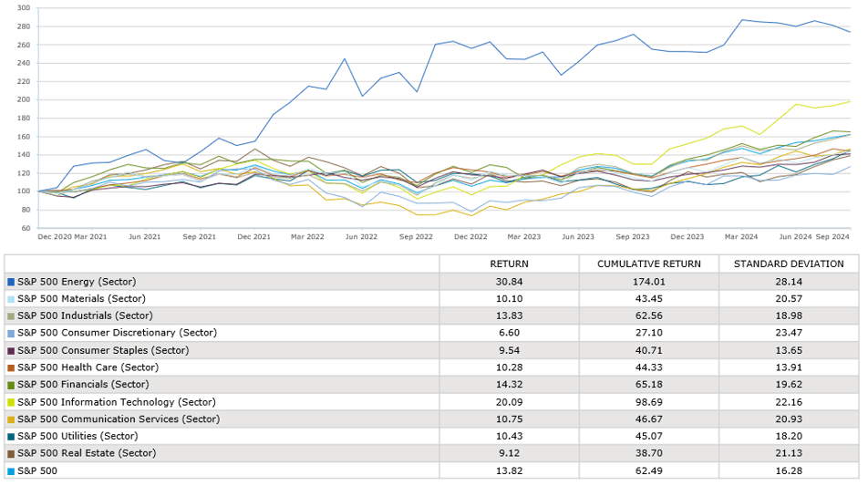This screenshot has width=868, height=486.
Task: Select the S&P 500 Consumer Discretionary row label
Action: 100,333
